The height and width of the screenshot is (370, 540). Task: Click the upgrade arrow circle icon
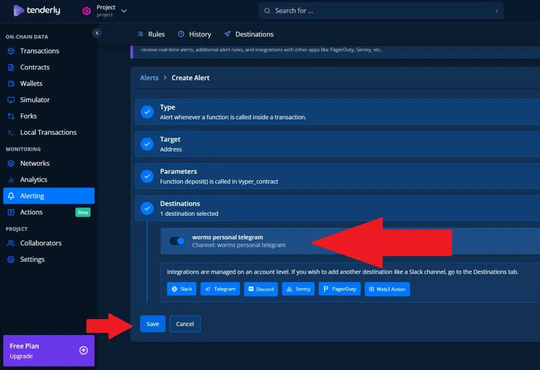pyautogui.click(x=83, y=350)
